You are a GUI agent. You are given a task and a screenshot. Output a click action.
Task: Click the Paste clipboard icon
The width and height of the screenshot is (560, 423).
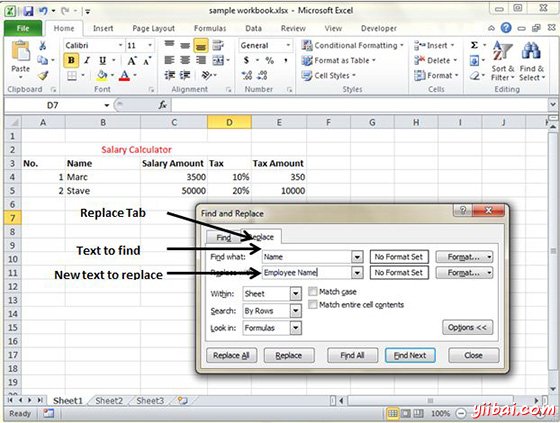pyautogui.click(x=20, y=51)
